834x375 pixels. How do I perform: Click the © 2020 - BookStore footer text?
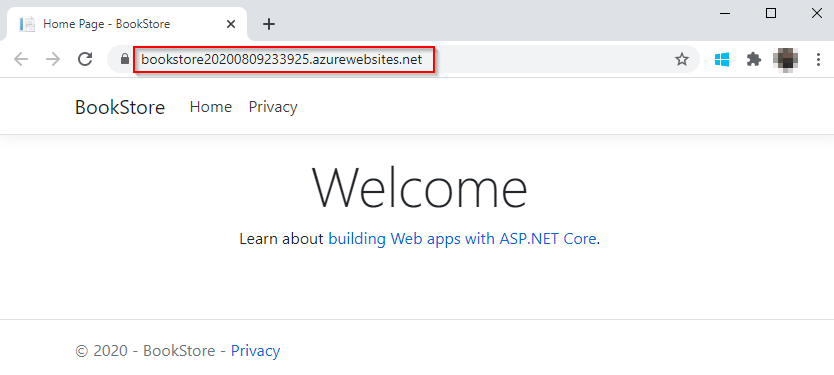(145, 351)
